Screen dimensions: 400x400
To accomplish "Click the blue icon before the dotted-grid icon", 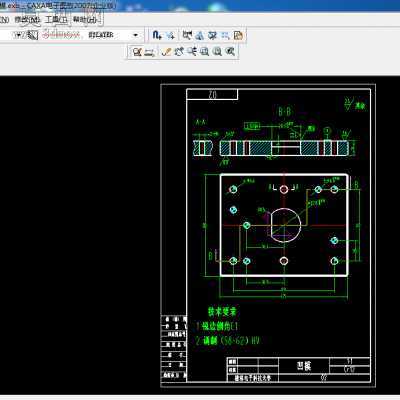I will (x=213, y=35).
